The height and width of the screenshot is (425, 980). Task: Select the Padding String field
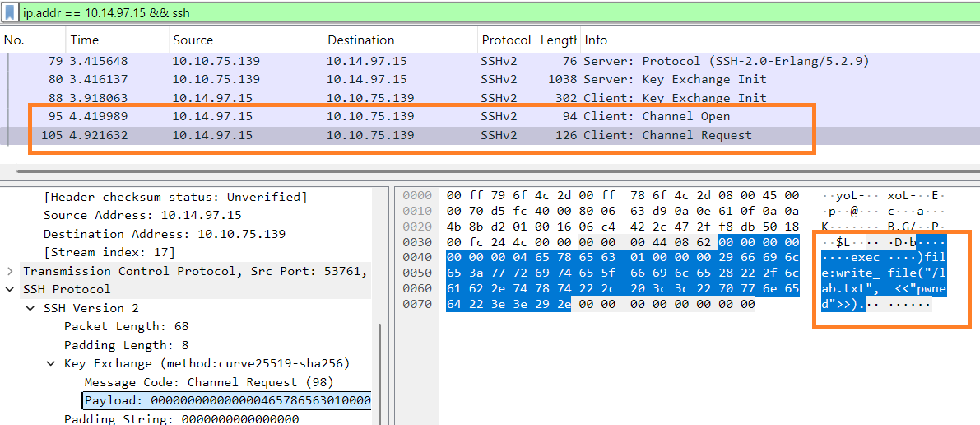point(181,418)
